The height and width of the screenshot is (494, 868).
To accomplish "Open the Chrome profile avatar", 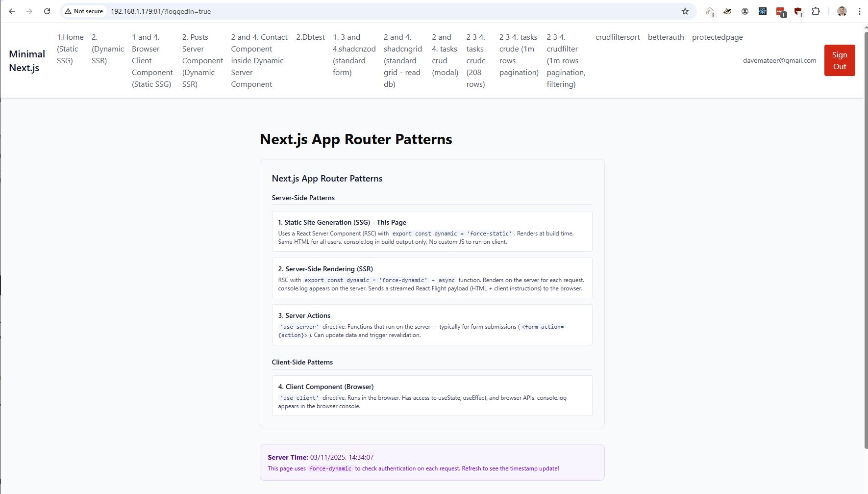I will tap(842, 11).
